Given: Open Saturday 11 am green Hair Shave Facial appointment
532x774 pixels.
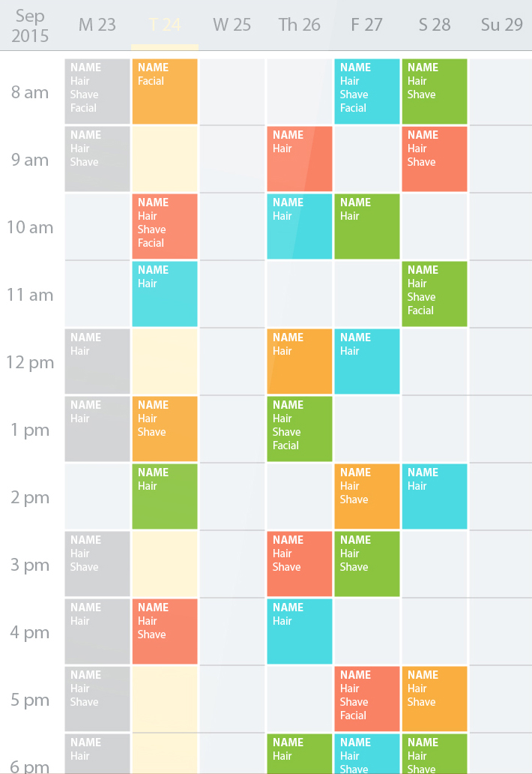Looking at the screenshot, I should tap(435, 294).
